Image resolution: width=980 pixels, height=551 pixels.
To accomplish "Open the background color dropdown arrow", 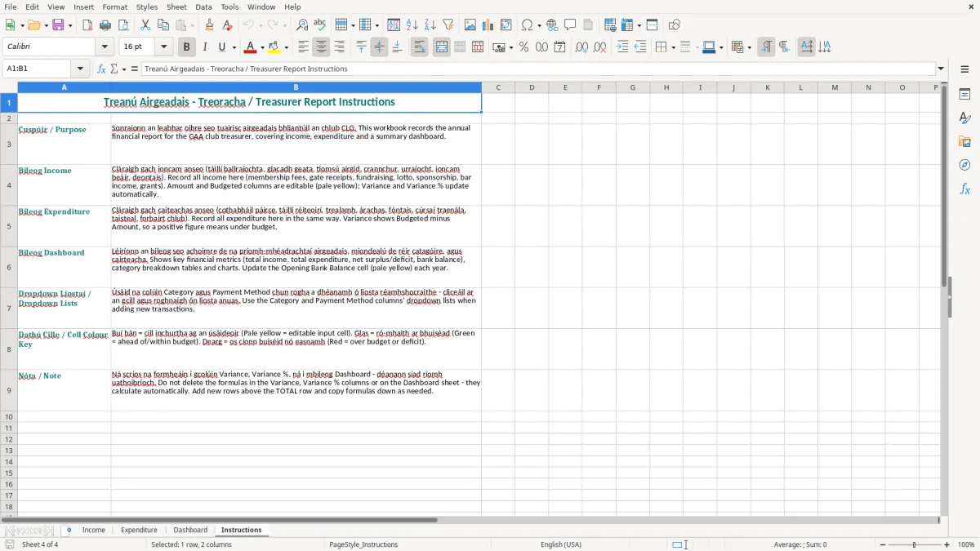I will [x=286, y=47].
